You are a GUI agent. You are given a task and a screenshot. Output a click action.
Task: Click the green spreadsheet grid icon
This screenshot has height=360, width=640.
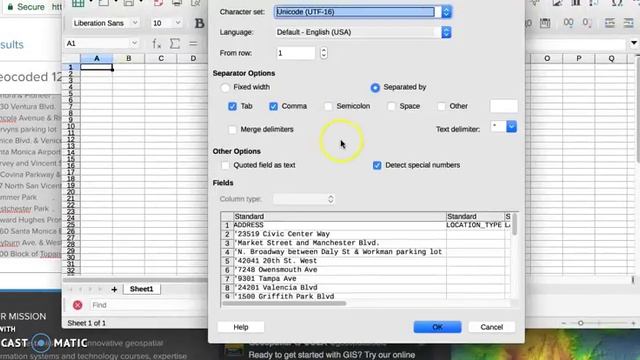coord(78,3)
